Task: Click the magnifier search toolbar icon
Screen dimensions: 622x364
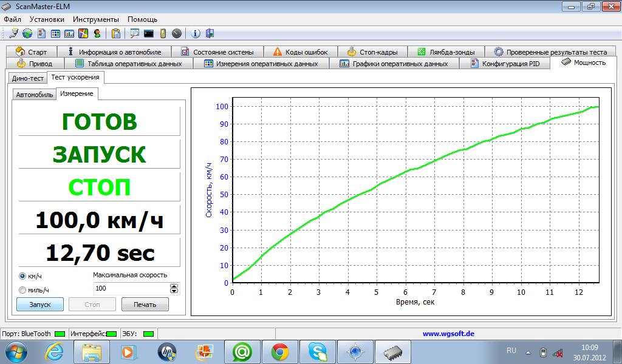Action: [x=135, y=33]
